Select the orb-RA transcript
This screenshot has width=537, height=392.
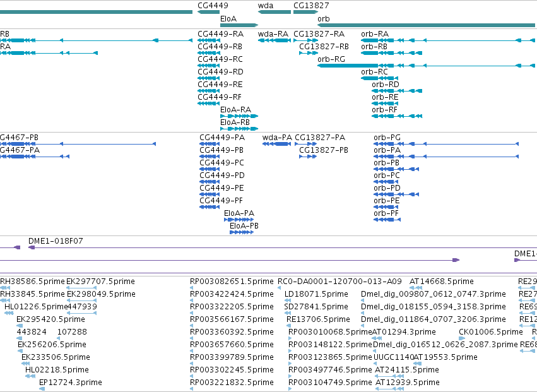pyautogui.click(x=448, y=40)
